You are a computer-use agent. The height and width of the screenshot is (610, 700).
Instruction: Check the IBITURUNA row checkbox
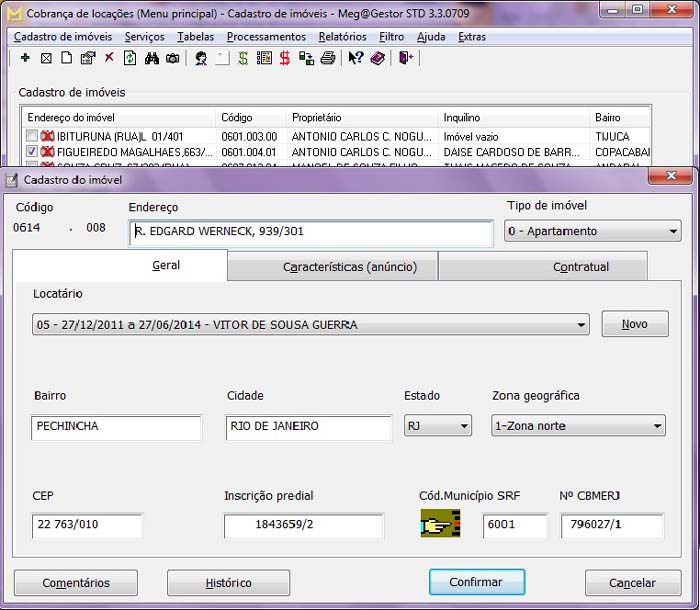coord(33,136)
